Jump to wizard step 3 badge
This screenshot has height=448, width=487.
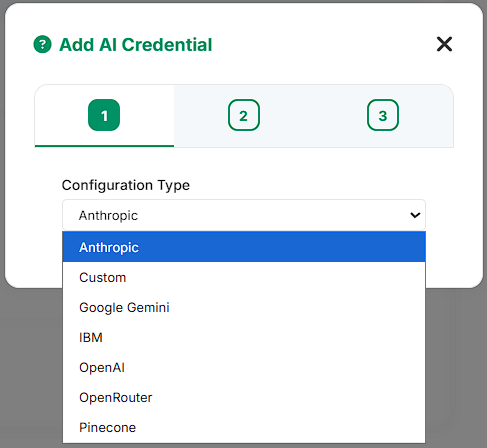pos(383,115)
